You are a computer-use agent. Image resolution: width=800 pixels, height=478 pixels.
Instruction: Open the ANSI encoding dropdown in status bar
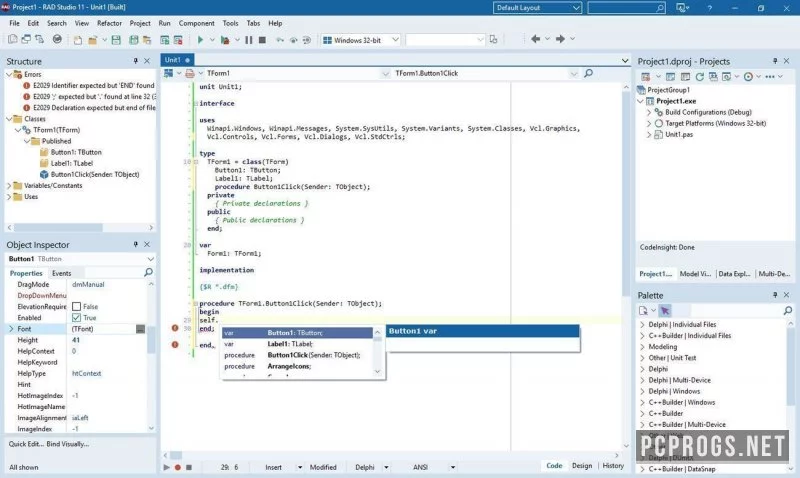[x=452, y=467]
